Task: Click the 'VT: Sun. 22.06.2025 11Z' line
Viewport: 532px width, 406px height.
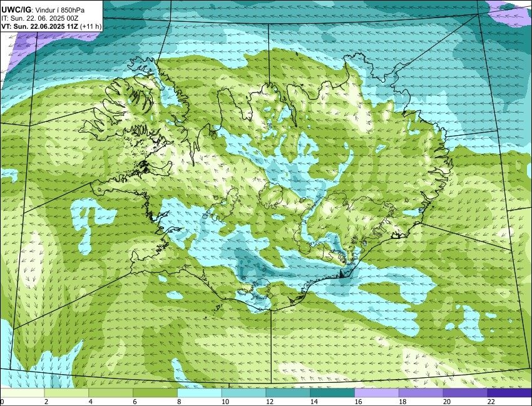Action: pos(39,26)
